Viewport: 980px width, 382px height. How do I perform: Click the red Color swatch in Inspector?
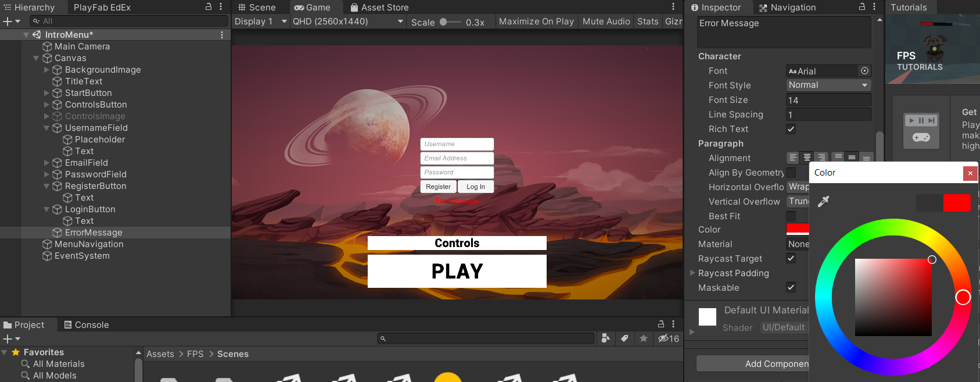click(x=798, y=229)
